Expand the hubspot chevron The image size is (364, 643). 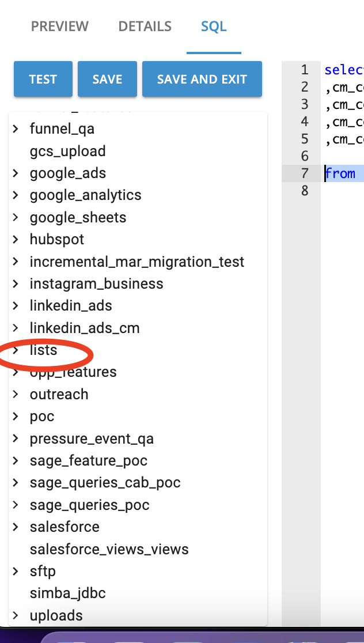[x=16, y=239]
